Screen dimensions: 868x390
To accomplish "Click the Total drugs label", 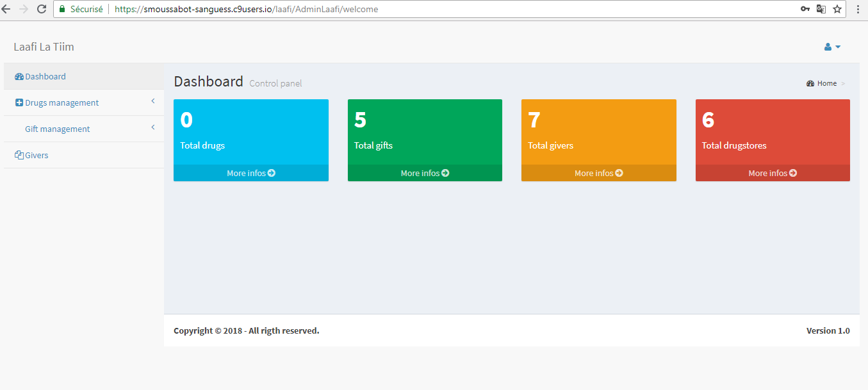I will click(x=202, y=145).
